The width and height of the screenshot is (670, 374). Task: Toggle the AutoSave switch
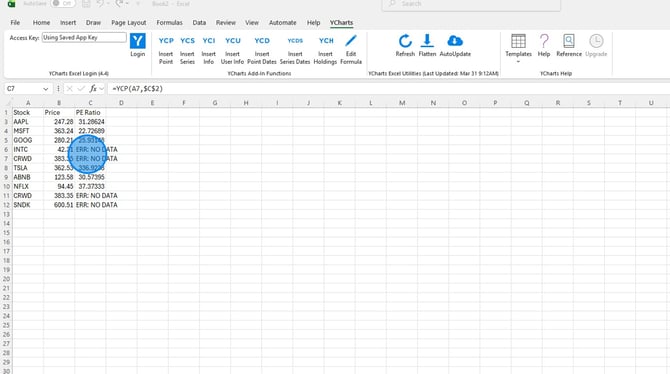[x=63, y=3]
